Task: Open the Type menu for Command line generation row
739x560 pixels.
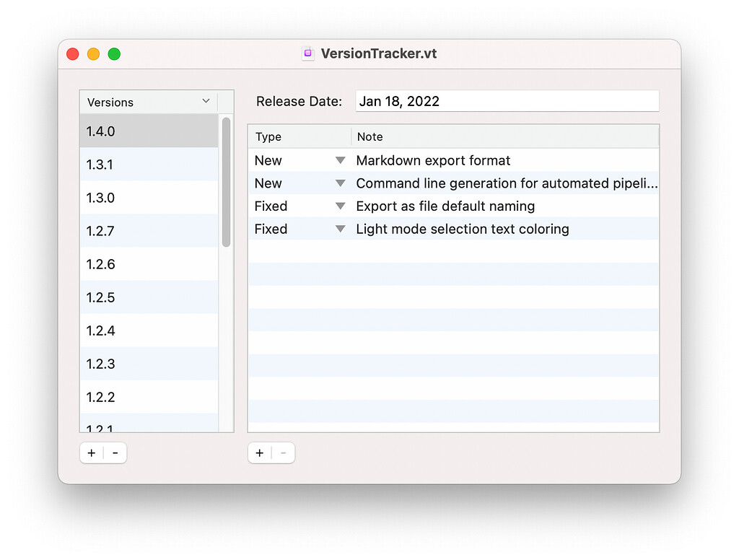Action: click(x=339, y=183)
